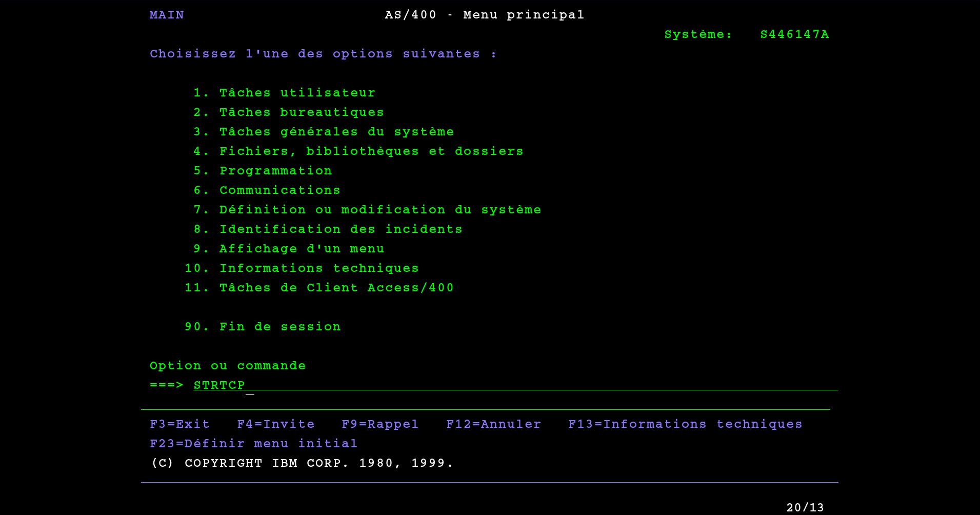Screen dimensions: 980x515
Task: Choose the Communications menu entry
Action: pyautogui.click(x=279, y=190)
